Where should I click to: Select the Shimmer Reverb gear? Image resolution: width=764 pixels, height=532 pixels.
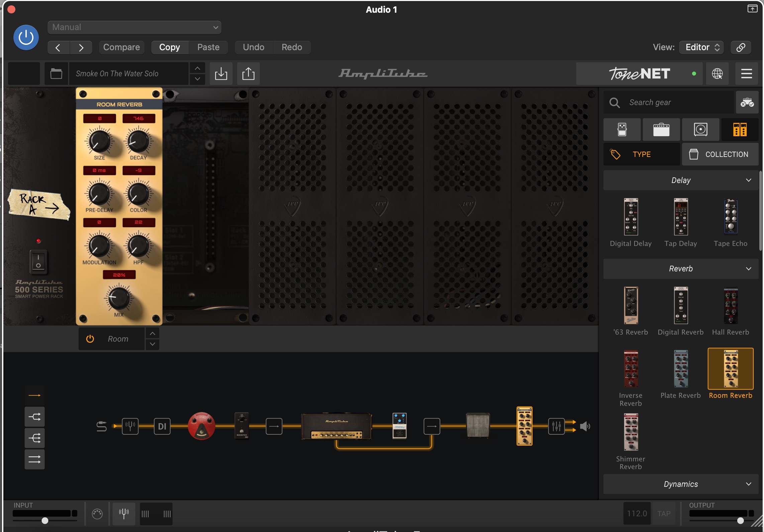tap(631, 432)
